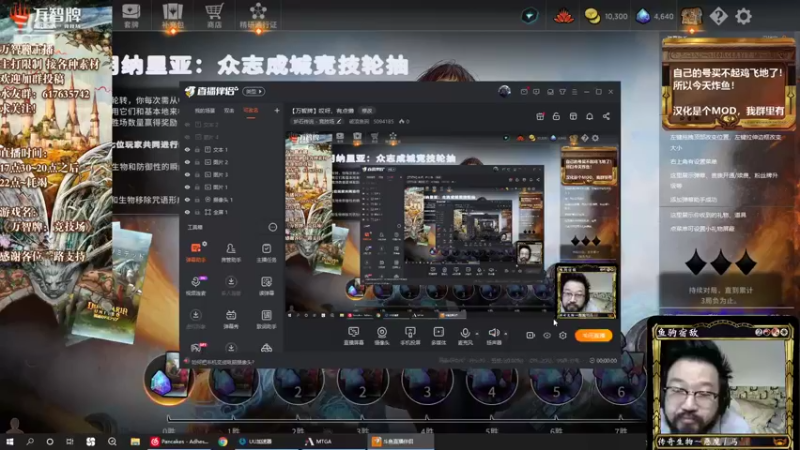Open the question mark help icon in Arena

pos(718,16)
